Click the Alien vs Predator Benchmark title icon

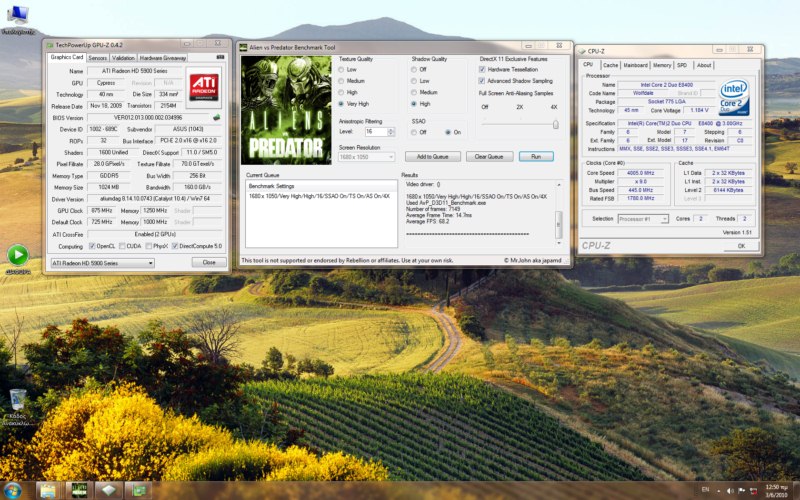click(244, 47)
